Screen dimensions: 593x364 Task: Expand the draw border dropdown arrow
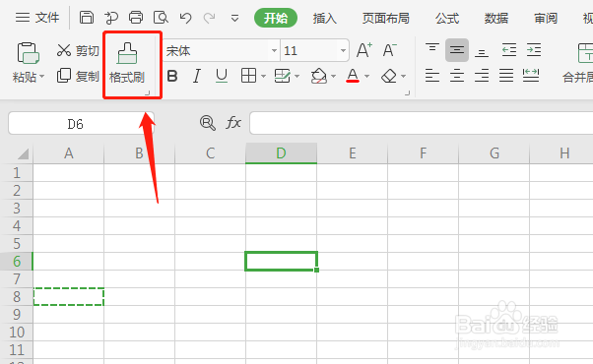pyautogui.click(x=296, y=77)
